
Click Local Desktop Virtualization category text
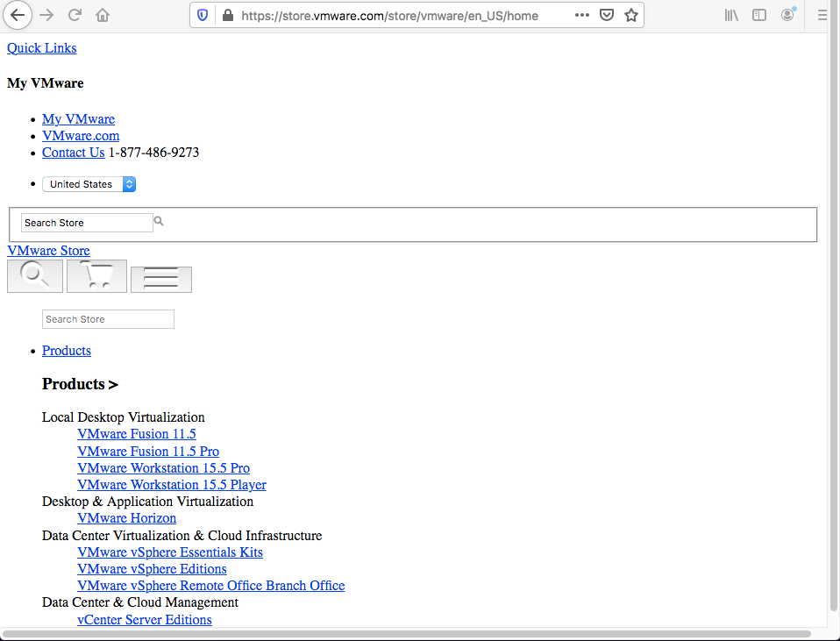pyautogui.click(x=124, y=417)
